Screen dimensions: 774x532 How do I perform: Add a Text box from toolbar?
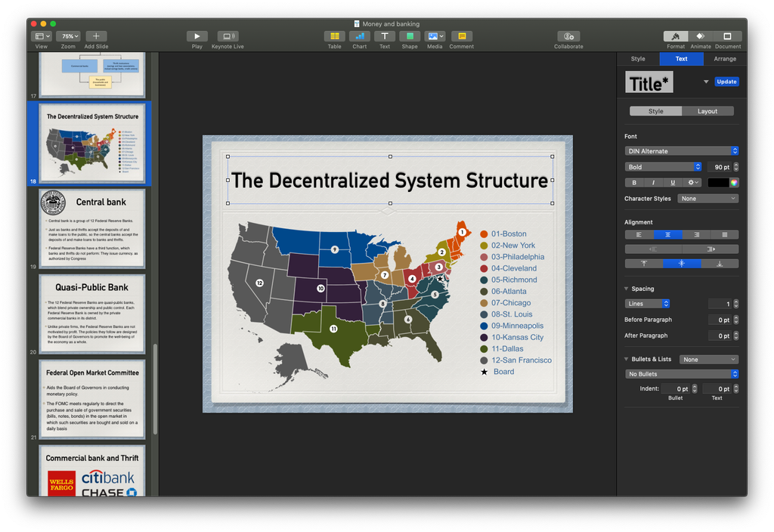point(385,36)
